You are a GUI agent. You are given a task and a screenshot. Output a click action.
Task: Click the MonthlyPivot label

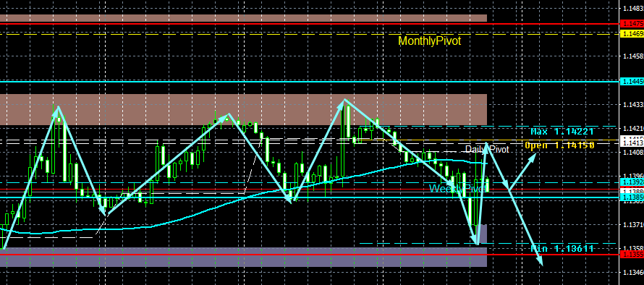430,41
